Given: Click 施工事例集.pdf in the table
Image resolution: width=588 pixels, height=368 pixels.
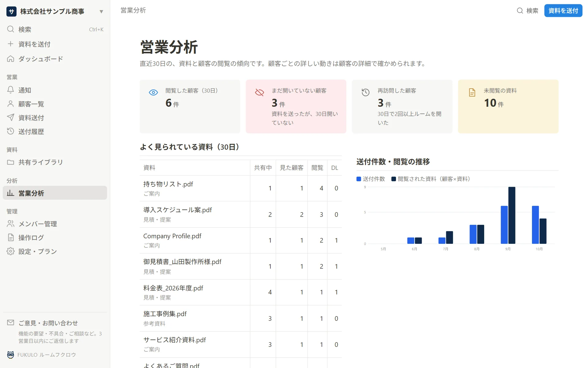Looking at the screenshot, I should pyautogui.click(x=165, y=314).
